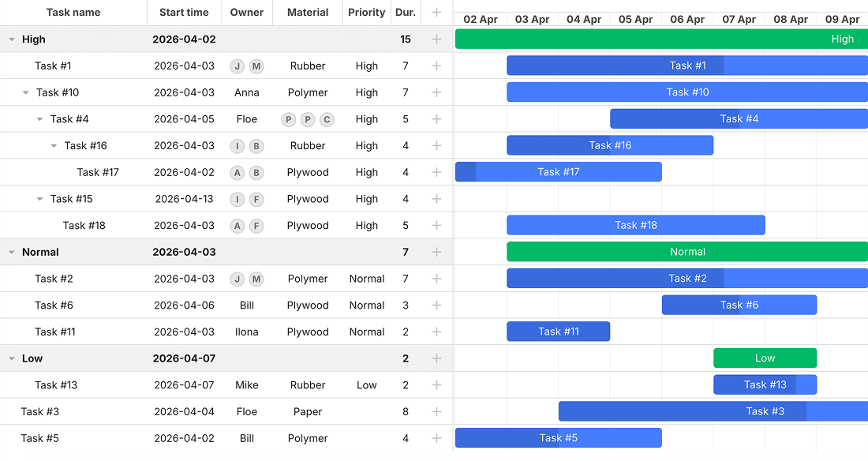The height and width of the screenshot is (461, 868).
Task: Click the add column plus icon in header
Action: (437, 12)
